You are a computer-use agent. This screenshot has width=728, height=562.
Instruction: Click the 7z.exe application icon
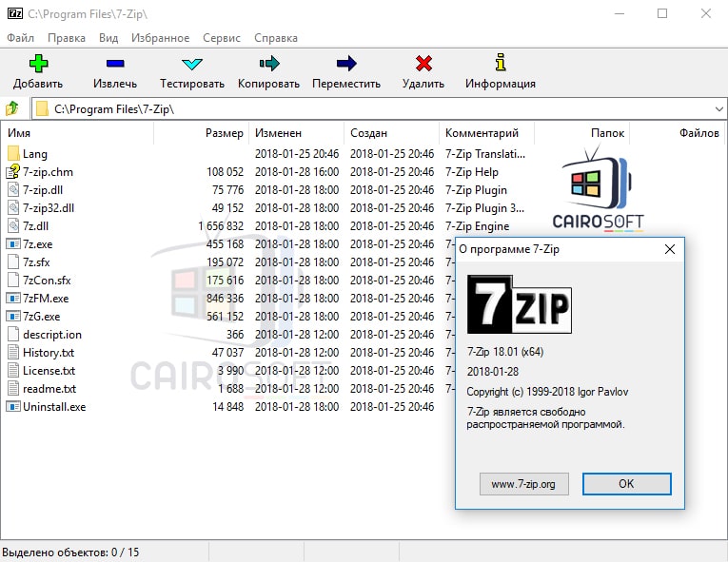click(13, 244)
